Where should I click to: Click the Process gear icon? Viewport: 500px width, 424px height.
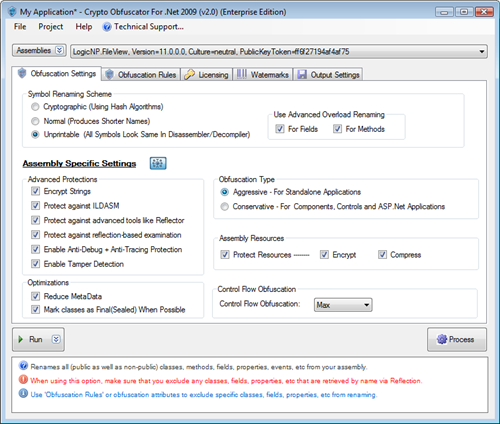pos(442,339)
